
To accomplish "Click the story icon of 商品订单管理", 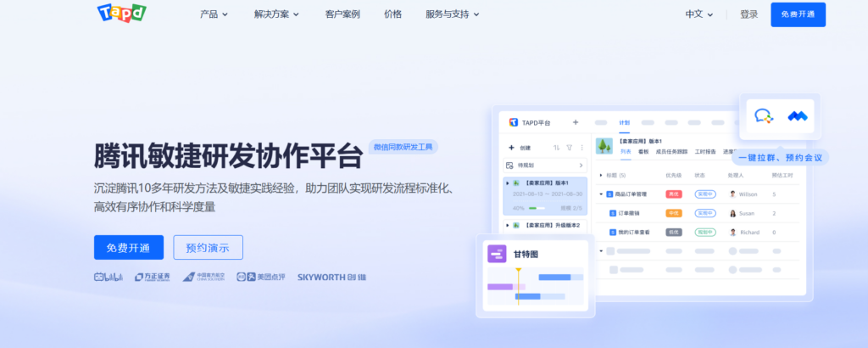I will tap(610, 194).
